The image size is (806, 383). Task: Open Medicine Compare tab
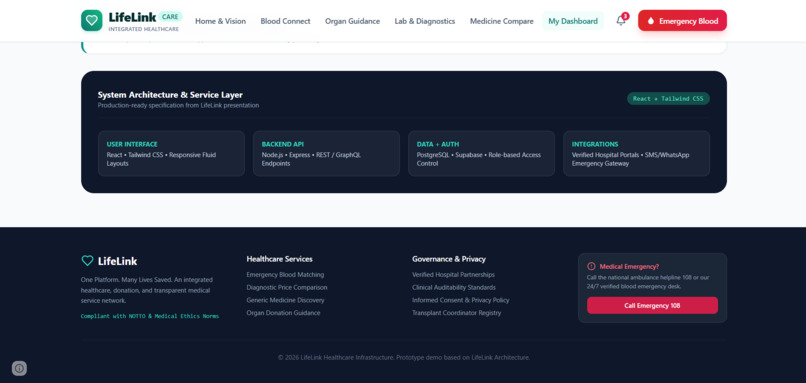[502, 21]
